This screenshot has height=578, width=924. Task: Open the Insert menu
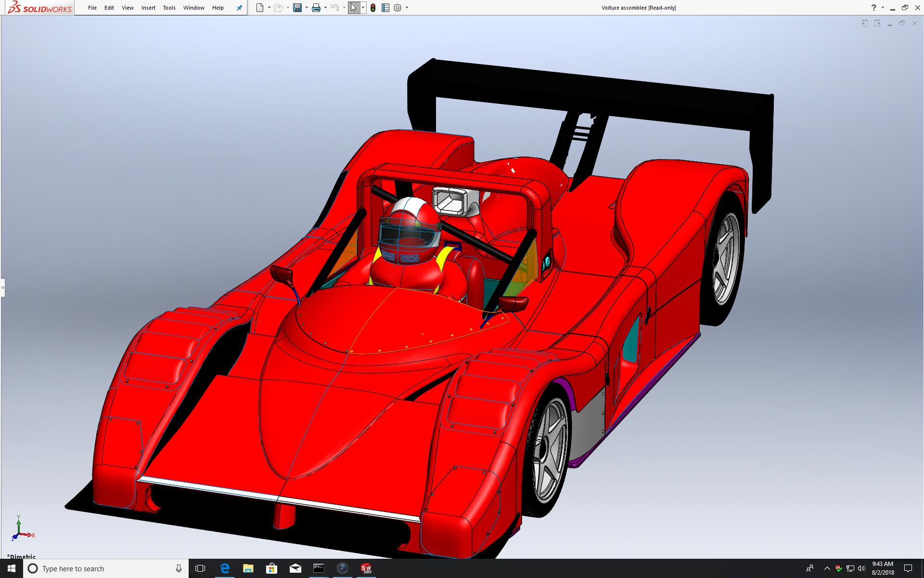[x=148, y=8]
